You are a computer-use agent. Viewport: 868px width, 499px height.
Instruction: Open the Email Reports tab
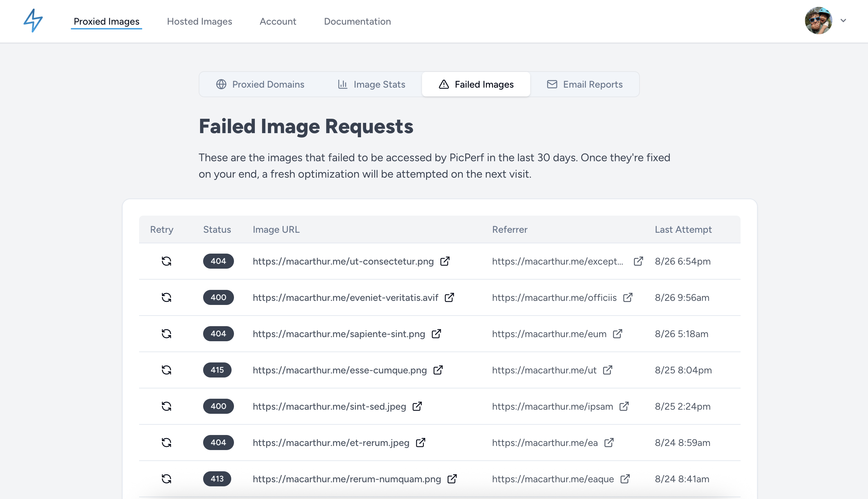585,84
